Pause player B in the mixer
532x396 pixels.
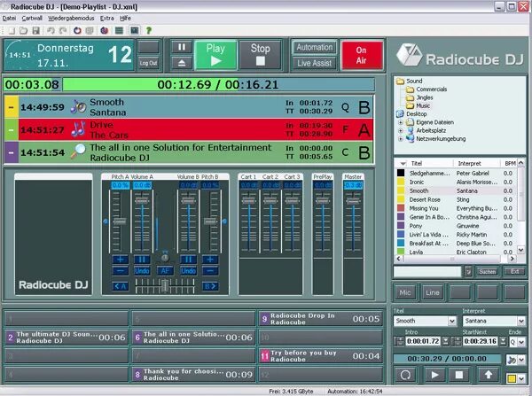(188, 260)
